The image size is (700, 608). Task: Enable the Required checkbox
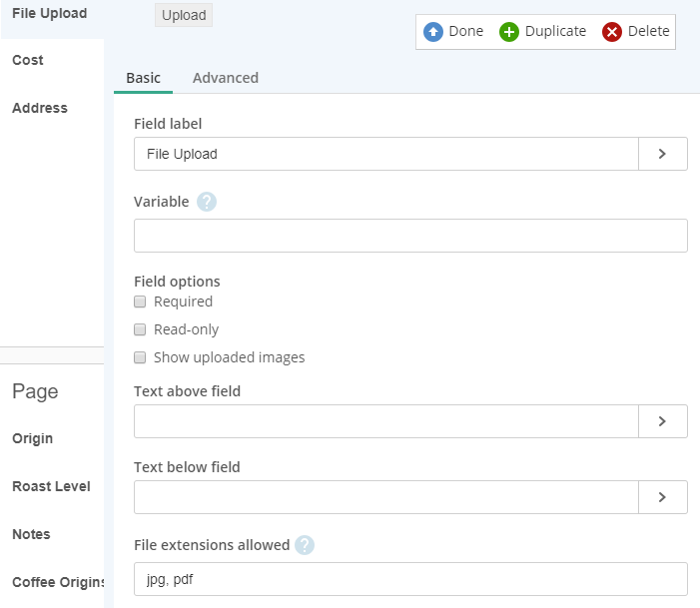pyautogui.click(x=140, y=302)
